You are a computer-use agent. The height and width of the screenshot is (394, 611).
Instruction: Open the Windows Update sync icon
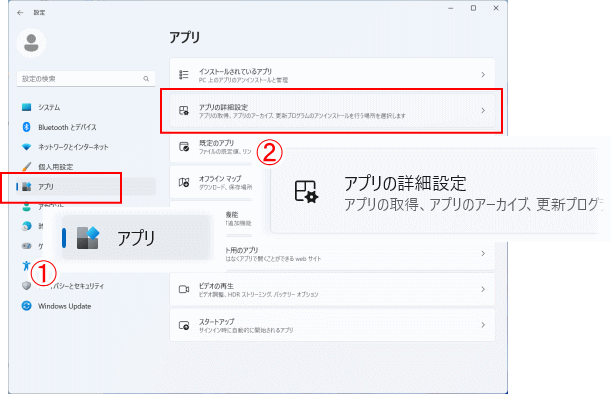coord(26,306)
